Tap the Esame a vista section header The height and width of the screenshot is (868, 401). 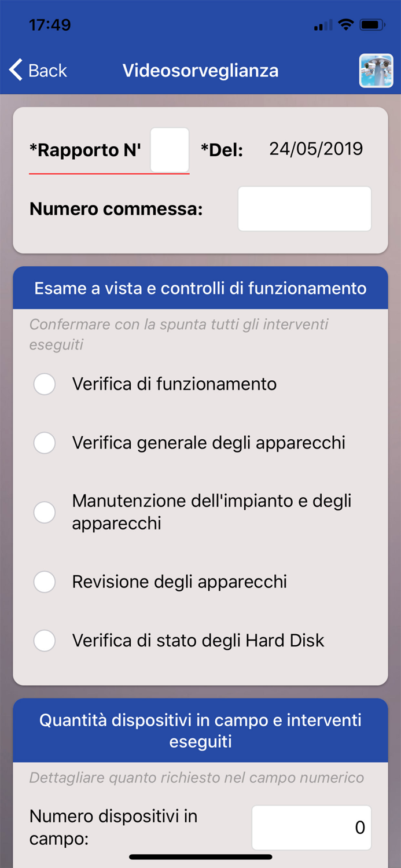point(200,288)
